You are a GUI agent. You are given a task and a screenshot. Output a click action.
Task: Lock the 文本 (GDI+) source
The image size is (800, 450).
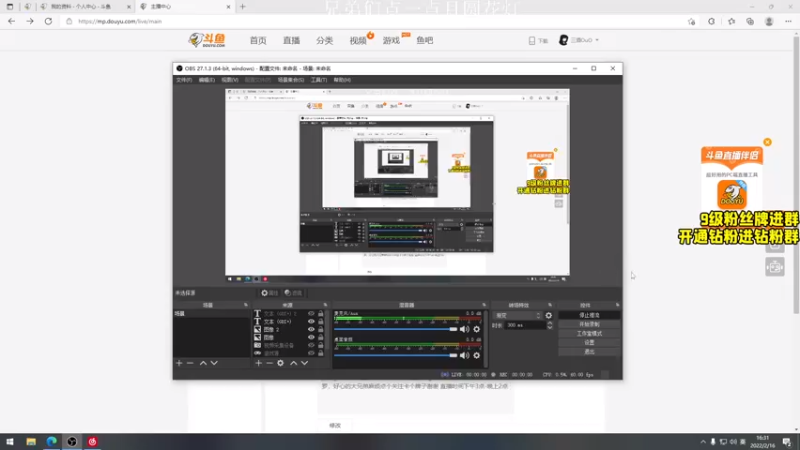[320, 321]
